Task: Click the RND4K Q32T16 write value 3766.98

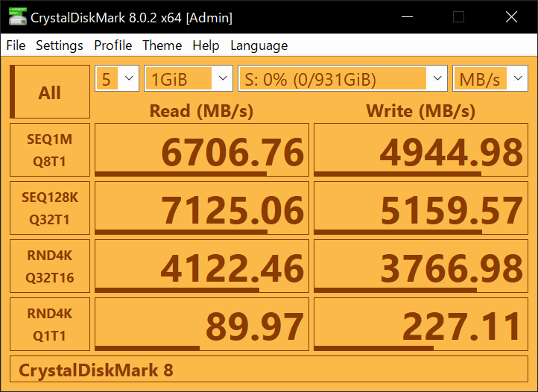Action: 421,266
